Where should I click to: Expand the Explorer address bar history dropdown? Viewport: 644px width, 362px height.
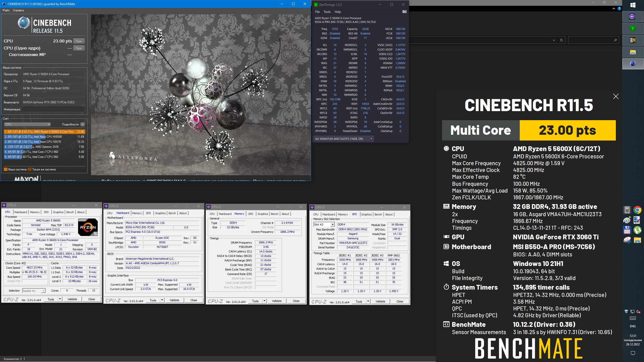click(x=554, y=40)
